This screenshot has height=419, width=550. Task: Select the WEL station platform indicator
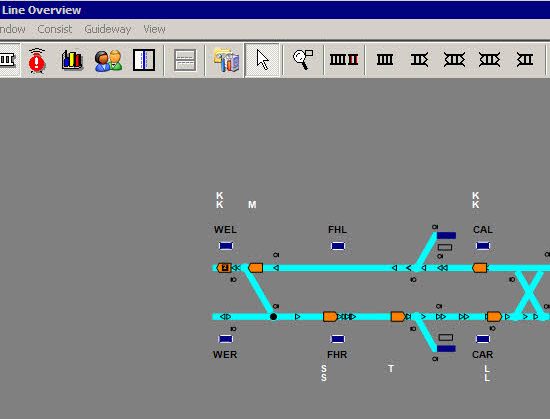coord(226,246)
